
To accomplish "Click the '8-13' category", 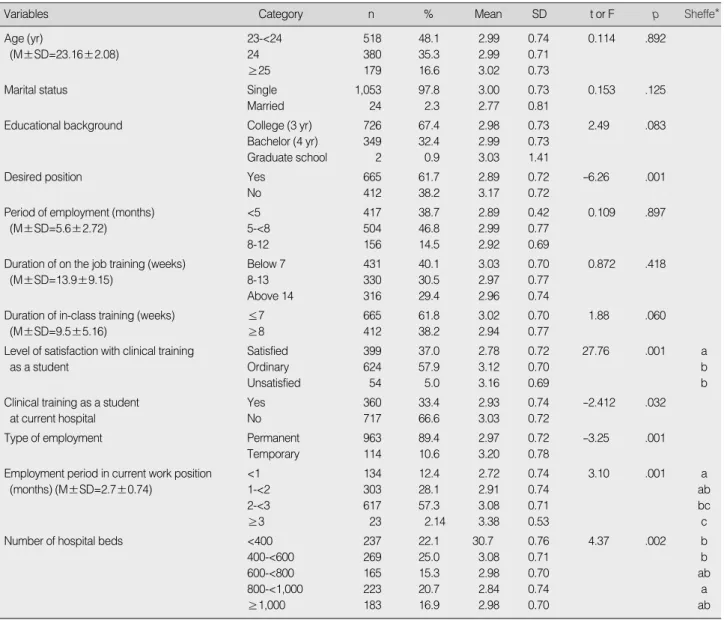I will (x=258, y=280).
